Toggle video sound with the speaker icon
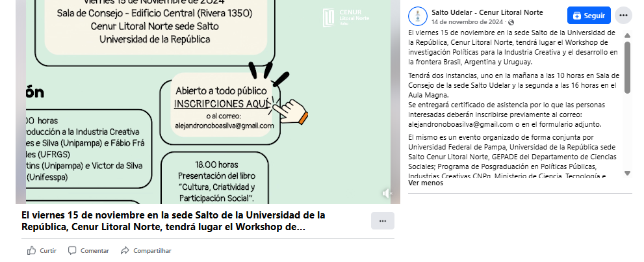The height and width of the screenshot is (262, 644). pos(387,193)
